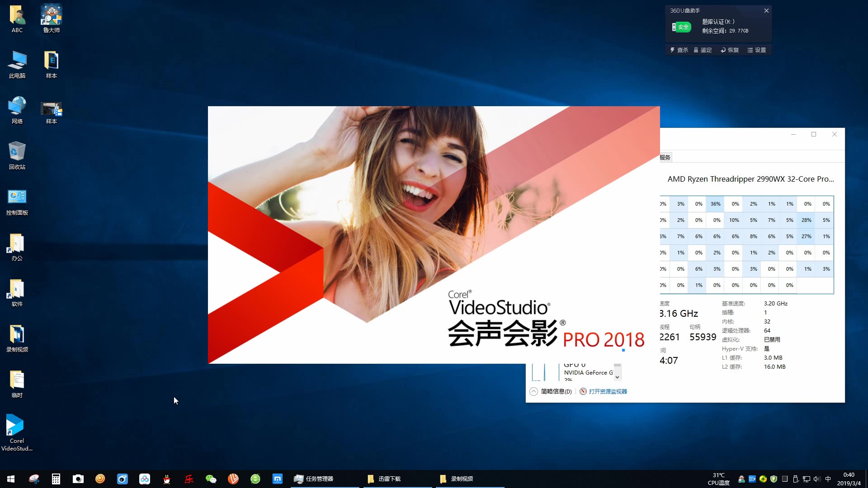
Task: Open the Windows Start menu
Action: coord(11,479)
